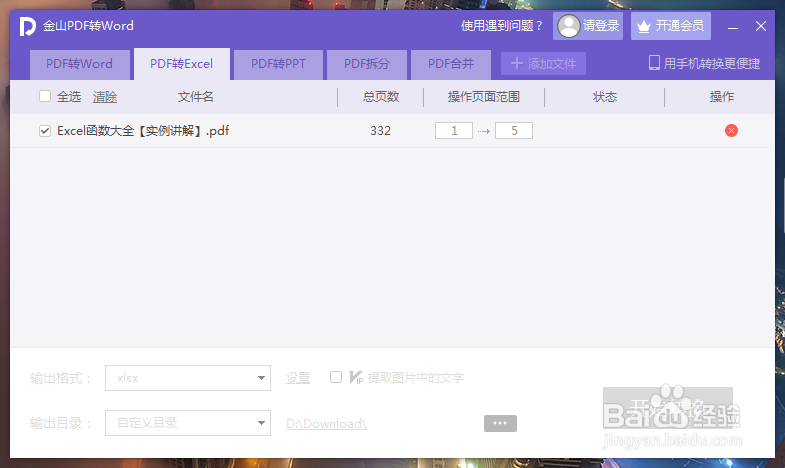The height and width of the screenshot is (468, 785).
Task: Click the 清除 clear link
Action: [105, 97]
